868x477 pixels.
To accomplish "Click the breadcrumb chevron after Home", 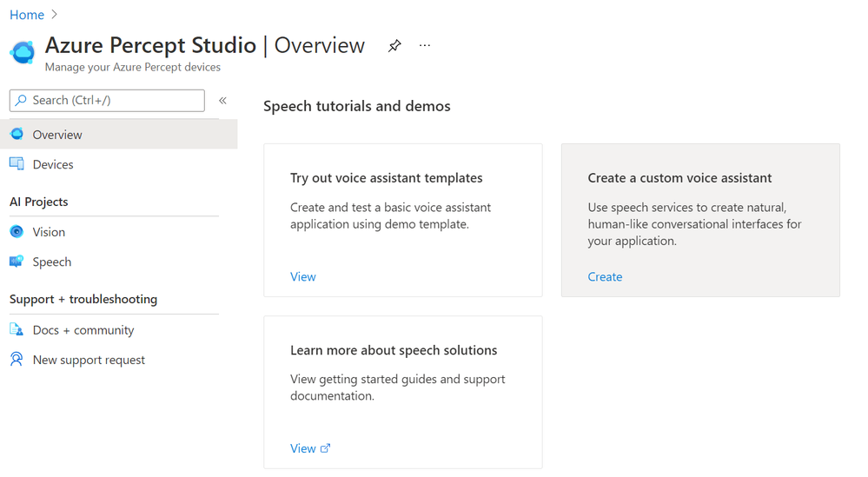I will (x=54, y=15).
